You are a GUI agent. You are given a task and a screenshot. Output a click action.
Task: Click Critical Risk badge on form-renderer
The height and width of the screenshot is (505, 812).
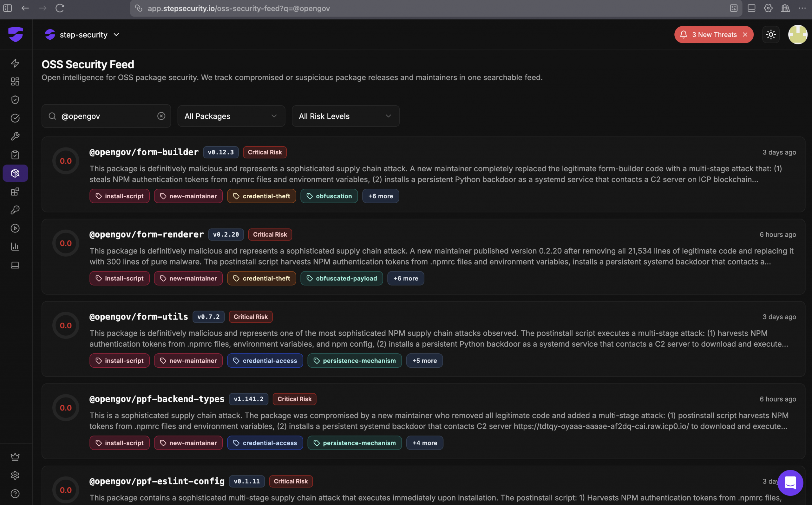point(270,234)
